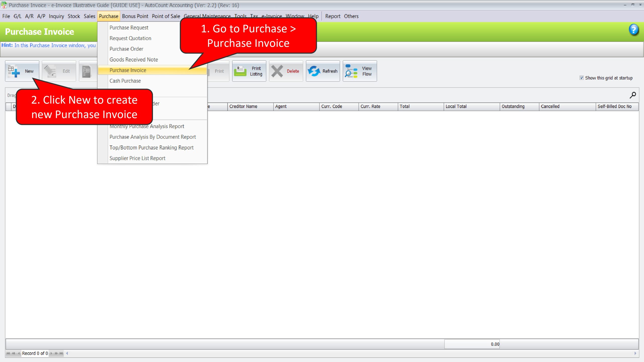This screenshot has height=362, width=644.
Task: Restore the application window
Action: click(633, 5)
